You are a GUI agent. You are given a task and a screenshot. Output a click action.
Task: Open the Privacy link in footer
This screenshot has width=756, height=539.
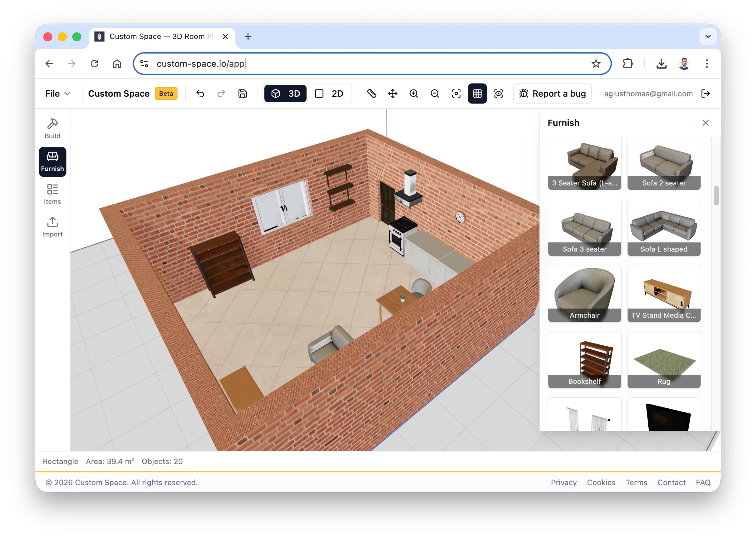point(564,482)
